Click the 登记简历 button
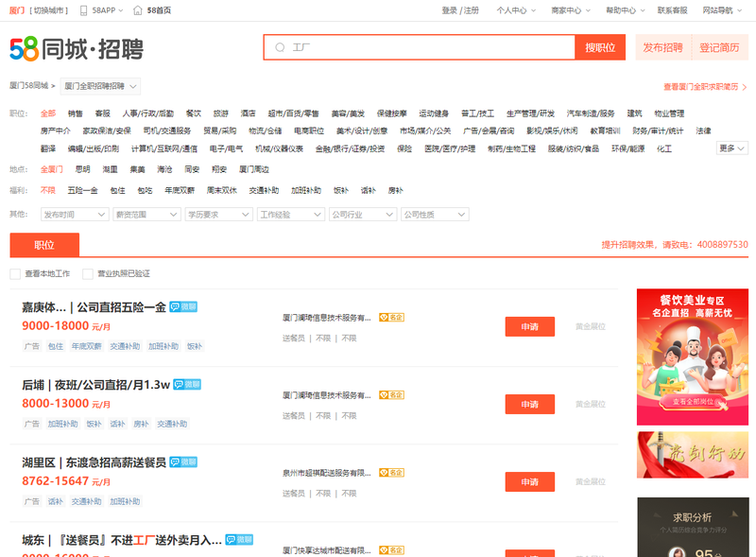This screenshot has width=756, height=557. point(719,47)
